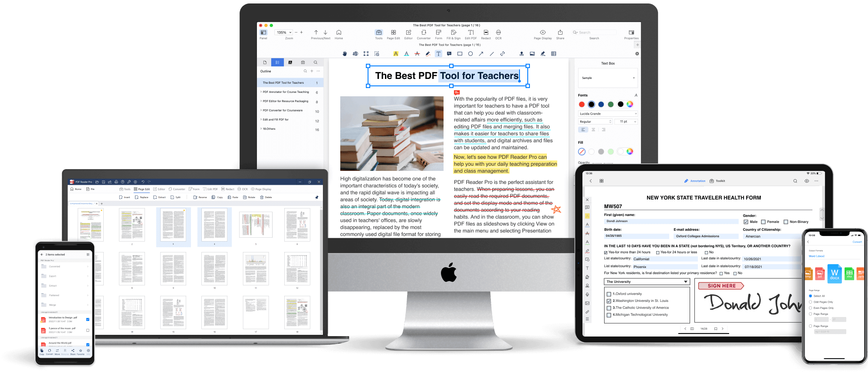This screenshot has width=868, height=373.
Task: Switch to Converter tab in Windows app
Action: pyautogui.click(x=177, y=189)
